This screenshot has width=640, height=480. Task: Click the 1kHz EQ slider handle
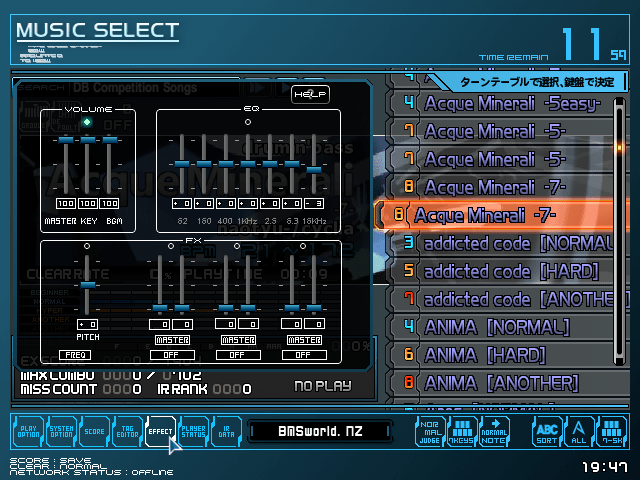[248, 164]
